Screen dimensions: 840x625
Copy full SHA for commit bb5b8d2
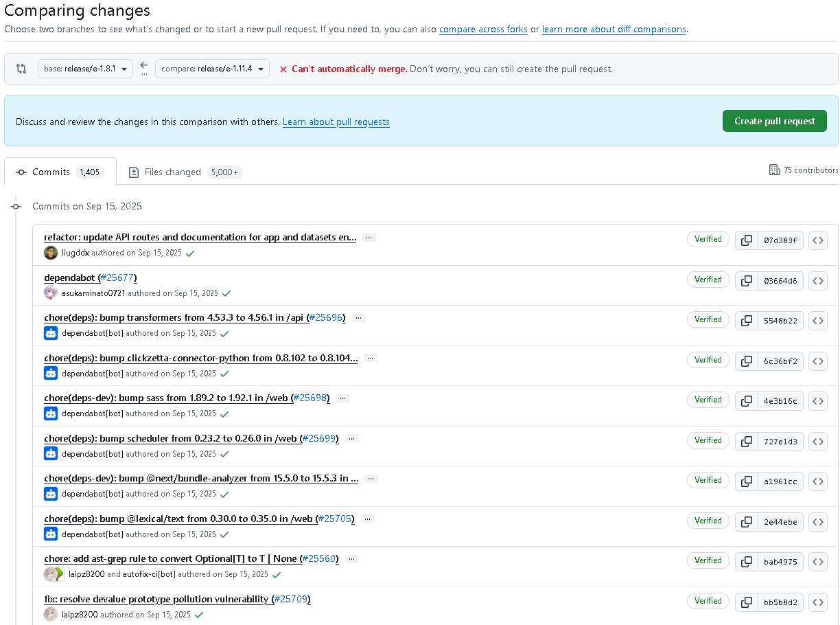pyautogui.click(x=746, y=602)
